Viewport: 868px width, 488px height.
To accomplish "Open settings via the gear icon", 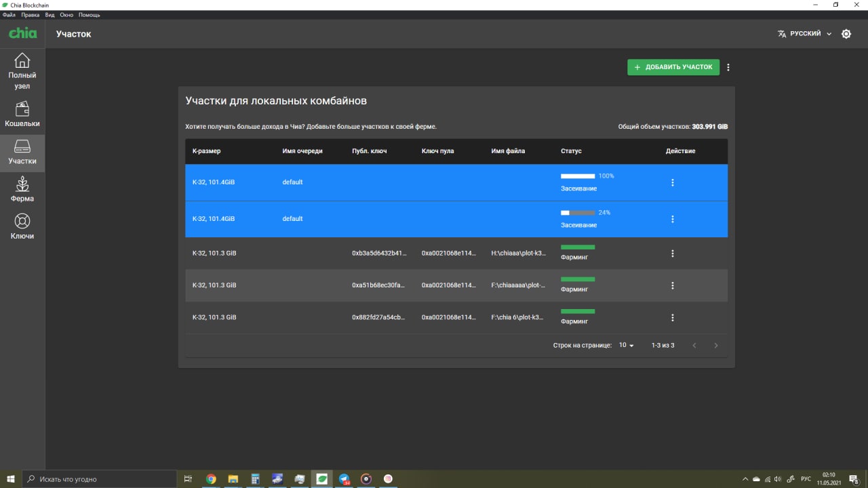I will [x=846, y=34].
